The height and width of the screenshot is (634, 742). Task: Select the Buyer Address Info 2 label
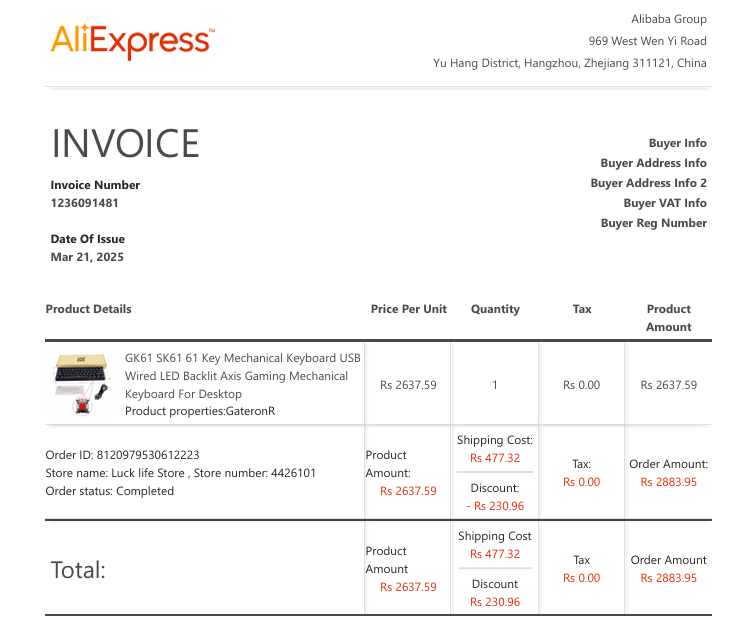point(648,183)
